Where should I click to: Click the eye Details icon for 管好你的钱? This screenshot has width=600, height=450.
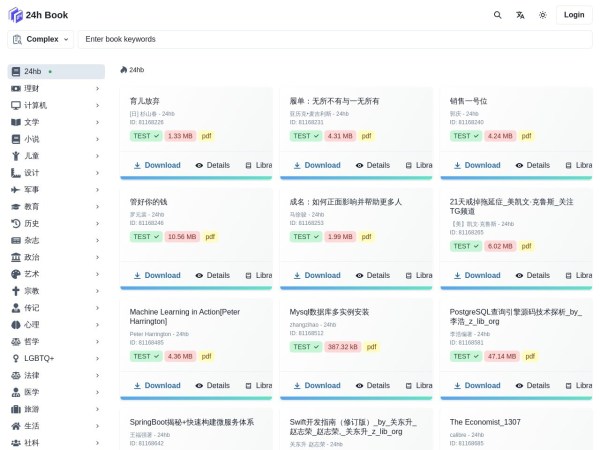click(200, 275)
